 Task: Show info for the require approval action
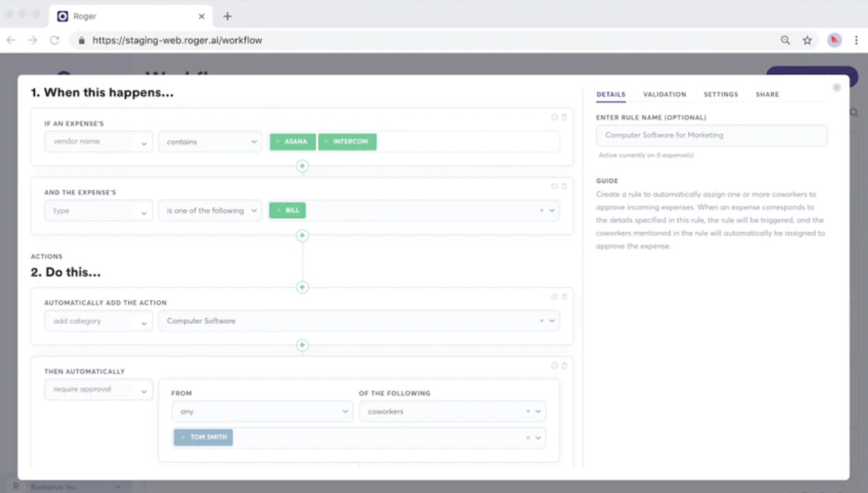click(x=555, y=366)
